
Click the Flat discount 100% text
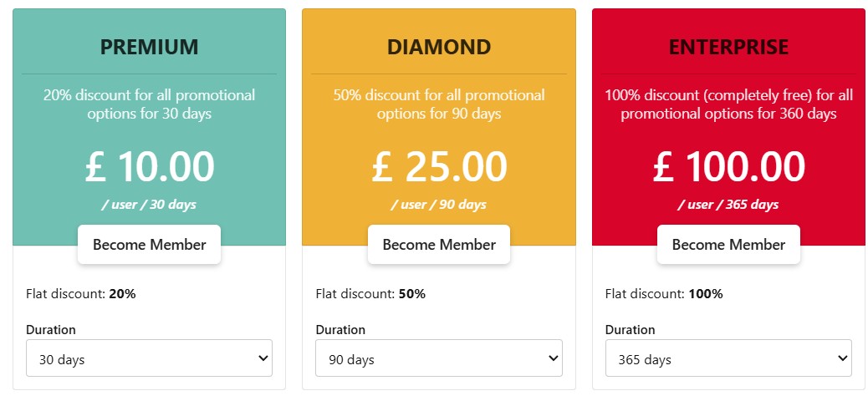point(663,294)
